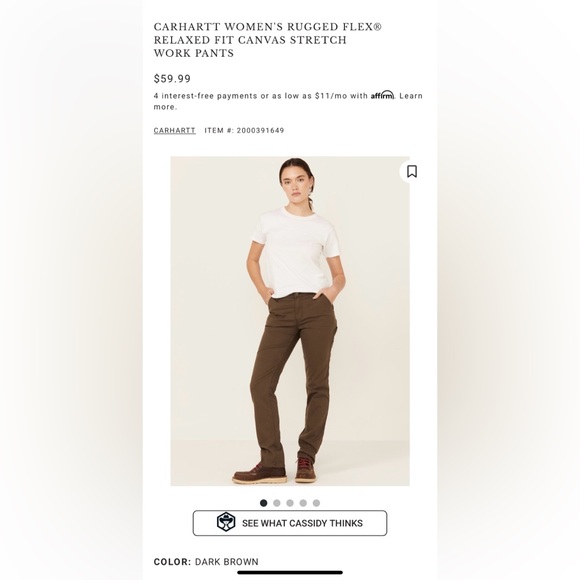Screen dimensions: 580x580
Task: Tap the 4 interest-free payments text
Action: click(205, 96)
